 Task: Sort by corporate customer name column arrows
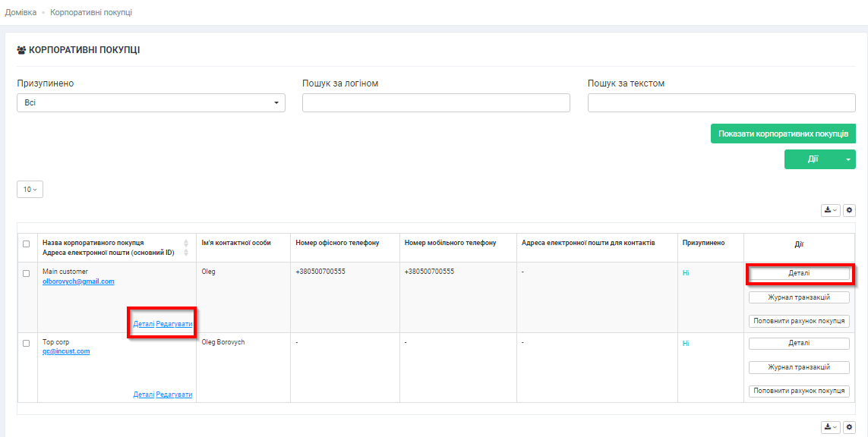186,247
